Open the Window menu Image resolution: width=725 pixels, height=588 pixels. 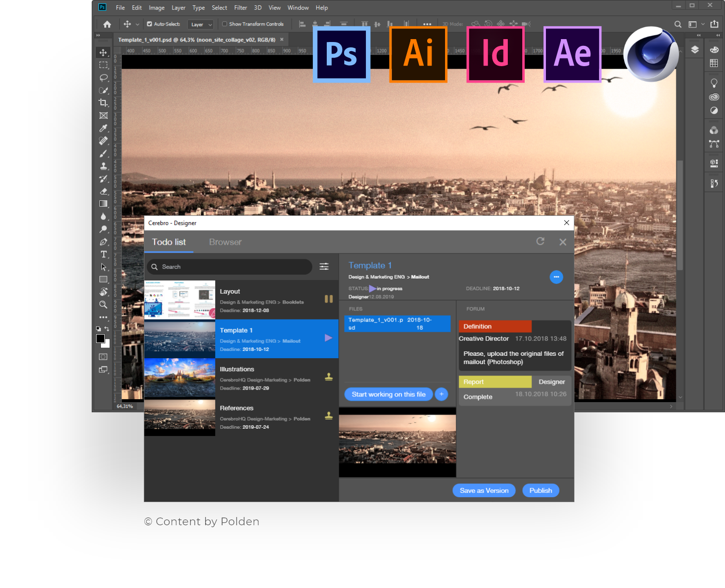pyautogui.click(x=298, y=8)
